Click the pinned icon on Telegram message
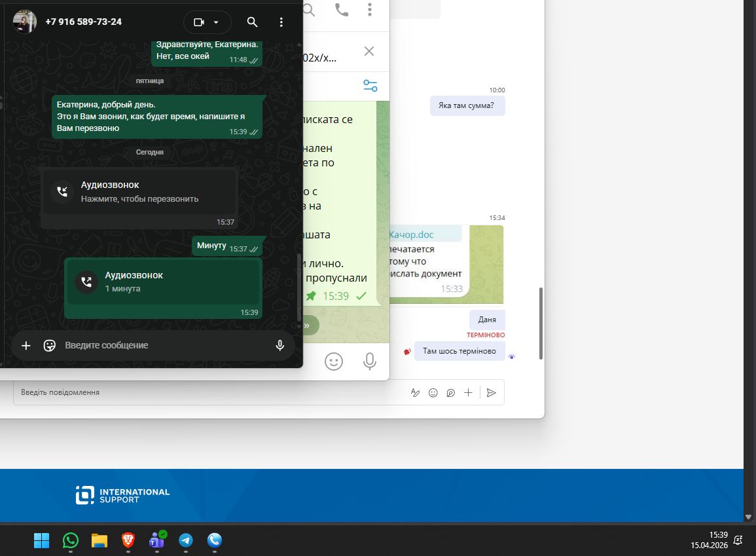Screen dimensions: 756x556 (x=311, y=296)
